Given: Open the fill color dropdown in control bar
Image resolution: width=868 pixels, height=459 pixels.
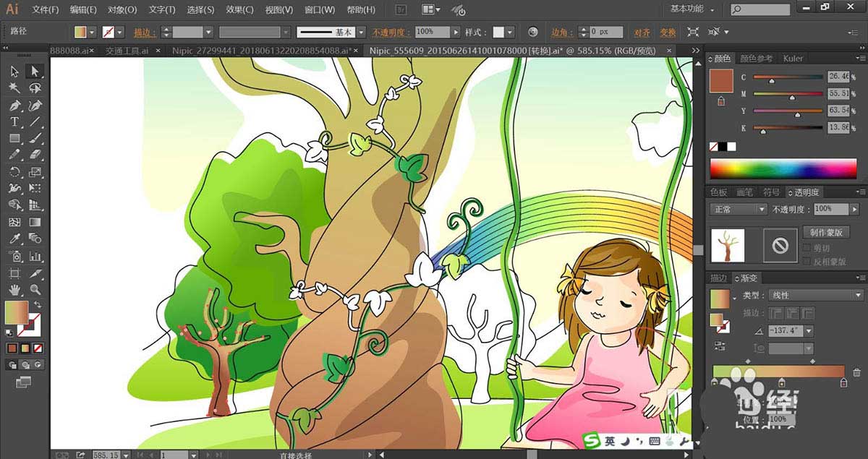Looking at the screenshot, I should coord(92,33).
